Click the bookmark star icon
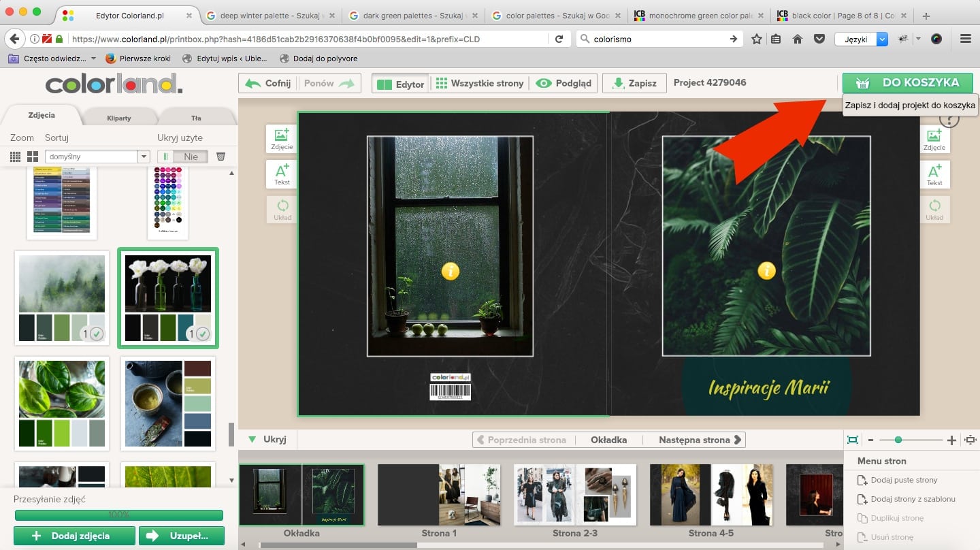Image resolution: width=980 pixels, height=550 pixels. 757,39
